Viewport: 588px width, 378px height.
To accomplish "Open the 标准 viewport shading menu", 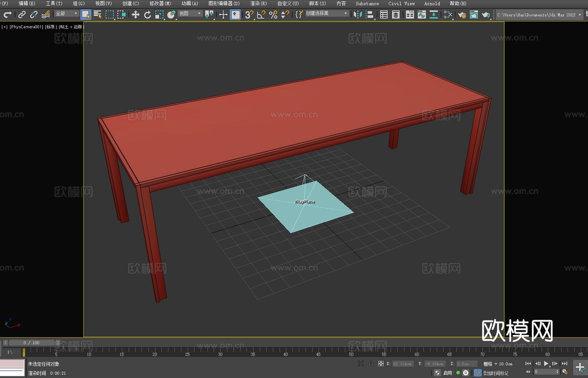I will (51, 27).
